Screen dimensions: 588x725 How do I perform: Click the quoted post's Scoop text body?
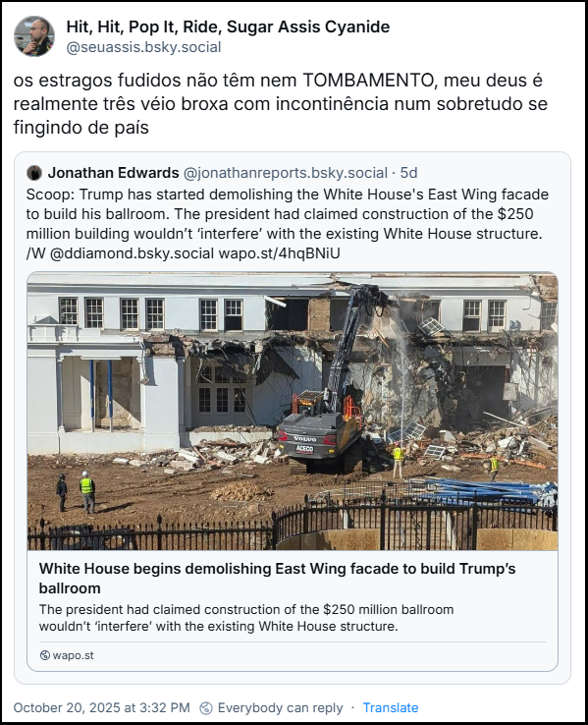[288, 224]
